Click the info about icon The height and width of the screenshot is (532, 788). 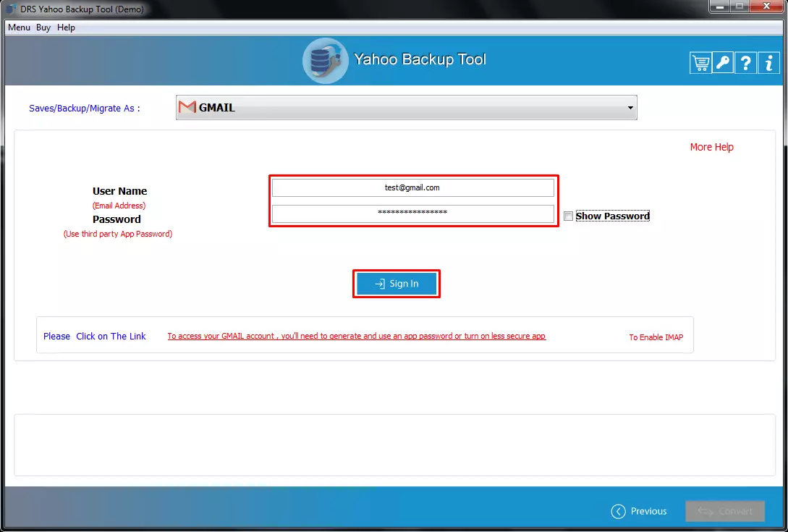(769, 63)
